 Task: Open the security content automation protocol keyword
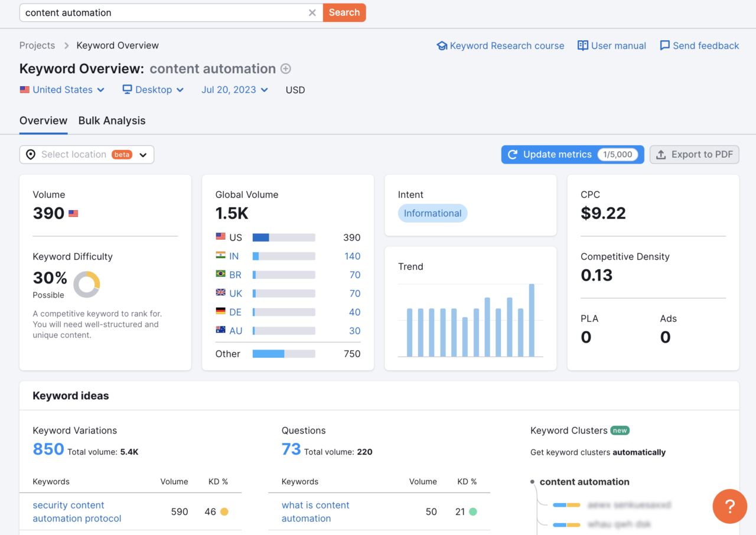(x=77, y=512)
